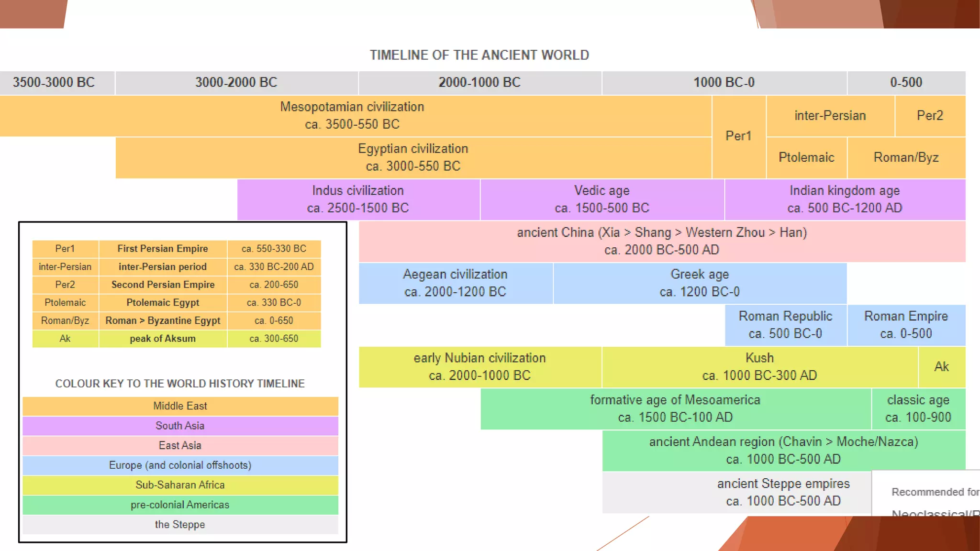Select the Egyptian civilization block
Viewport: 980px width, 551px height.
(413, 157)
